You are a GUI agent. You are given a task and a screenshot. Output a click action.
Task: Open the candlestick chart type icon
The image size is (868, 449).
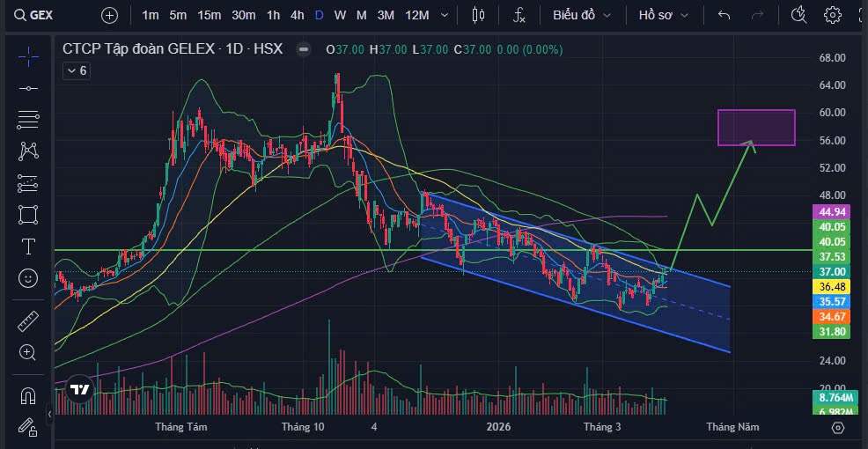(x=478, y=15)
